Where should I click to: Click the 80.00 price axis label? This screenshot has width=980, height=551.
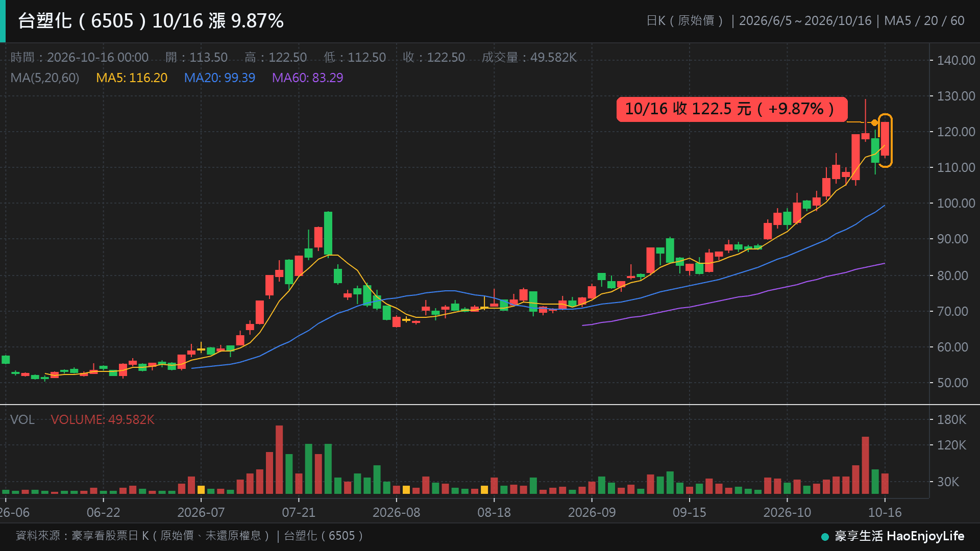tap(952, 275)
